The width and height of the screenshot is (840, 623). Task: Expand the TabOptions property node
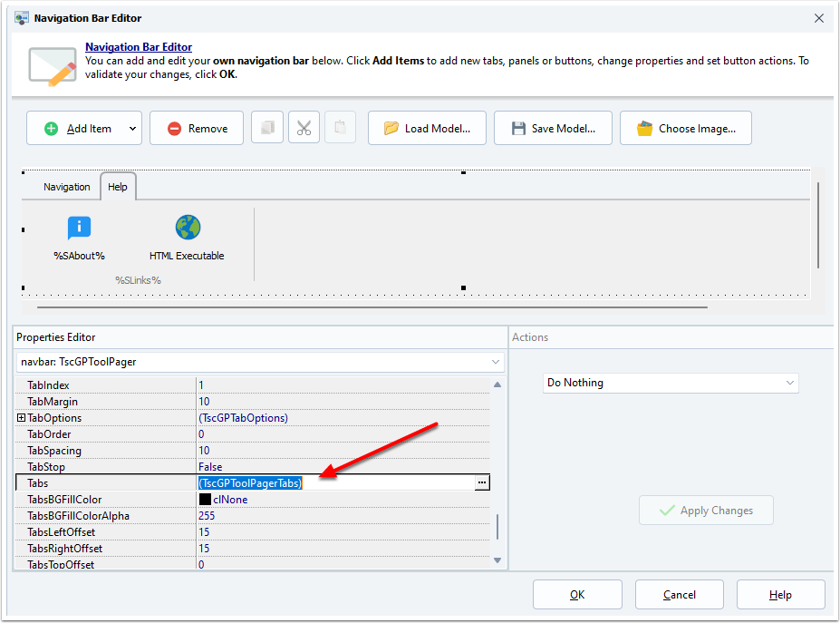pyautogui.click(x=21, y=418)
